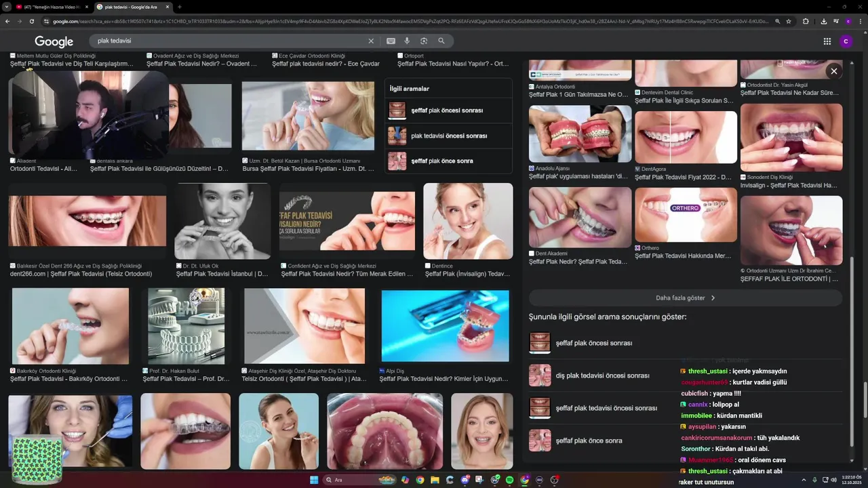The height and width of the screenshot is (488, 868).
Task: Open the Google apps grid
Action: pos(827,41)
